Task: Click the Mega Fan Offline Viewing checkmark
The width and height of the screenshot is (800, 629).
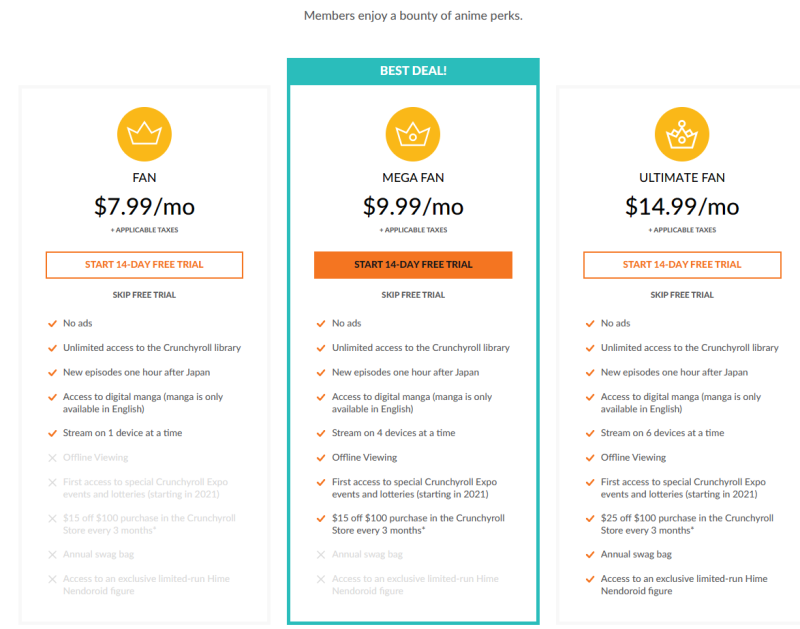Action: [321, 458]
